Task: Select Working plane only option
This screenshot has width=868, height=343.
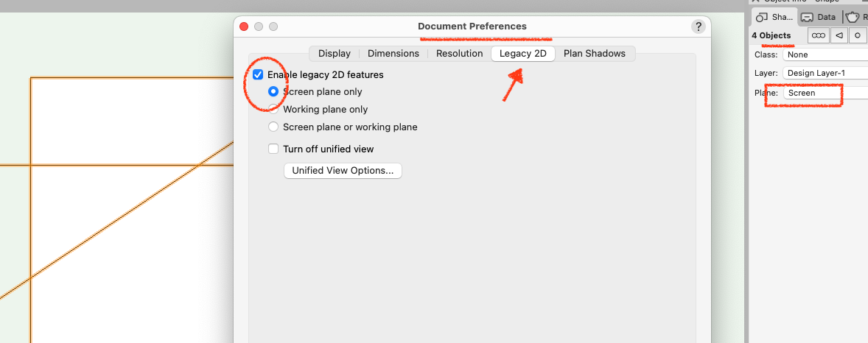Action: 273,110
